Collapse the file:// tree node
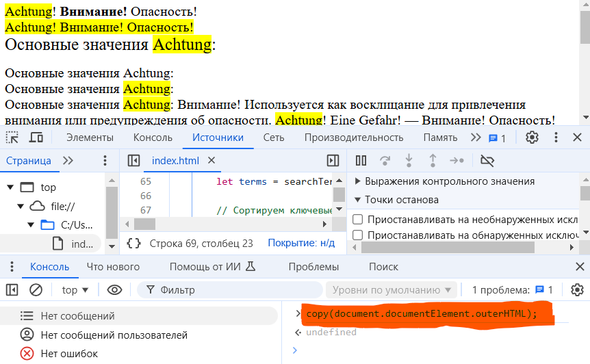Screen dimensions: 590x364 tap(21, 206)
